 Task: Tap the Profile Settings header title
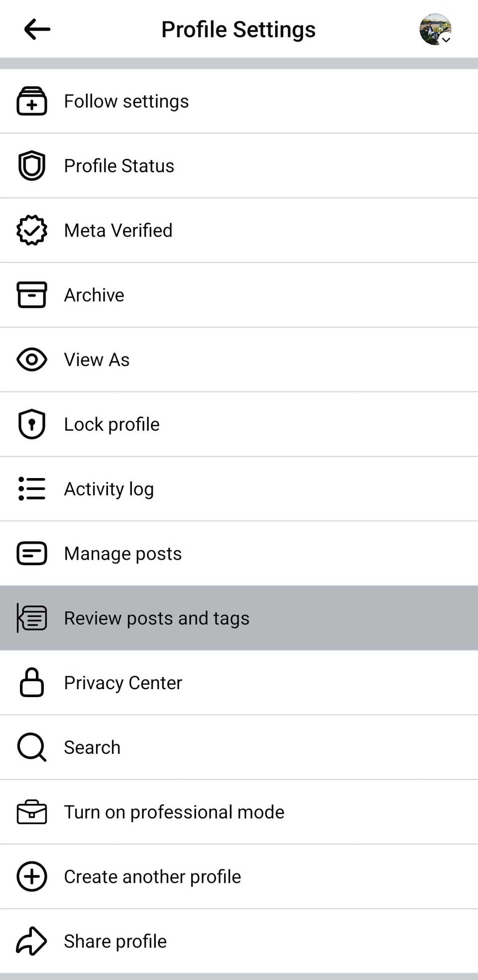(239, 29)
